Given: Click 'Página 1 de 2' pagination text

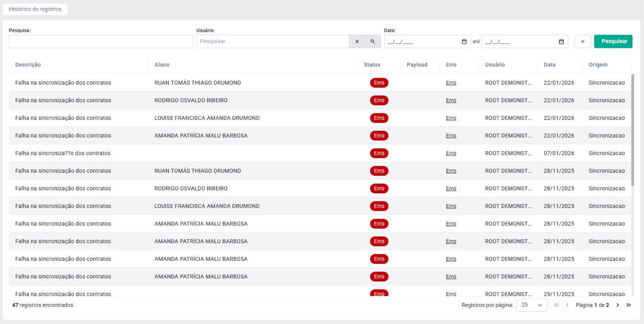Looking at the screenshot, I should [592, 305].
